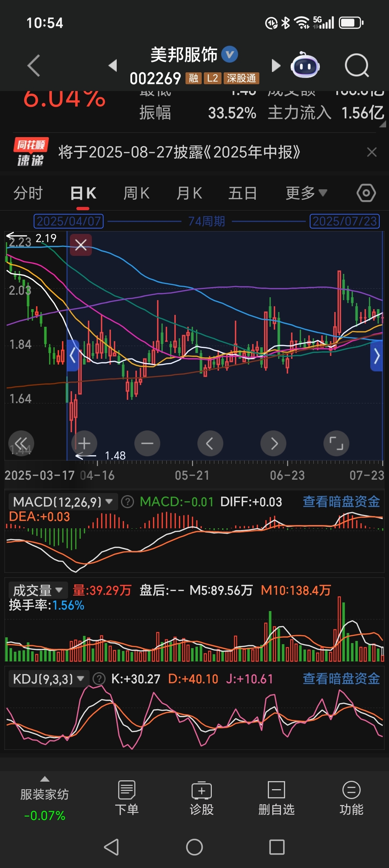This screenshot has height=868, width=389.
Task: Tap the 74周期 range label
Action: coord(207,221)
